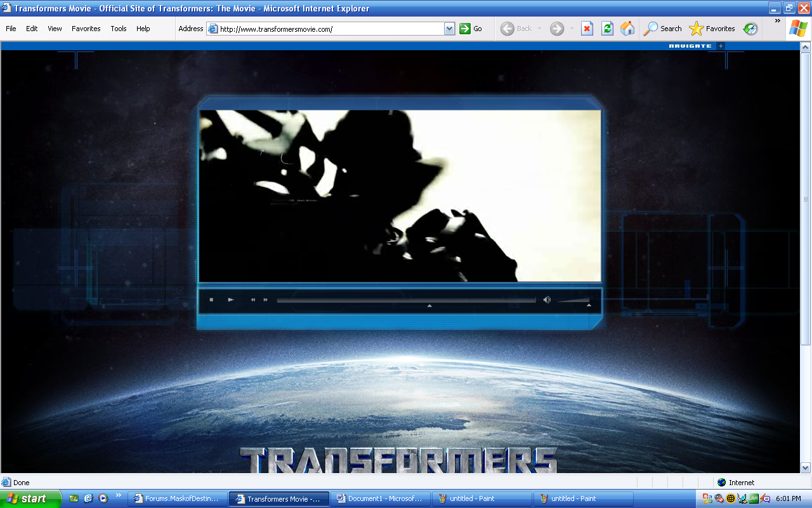Click the address bar URL field

pos(331,29)
